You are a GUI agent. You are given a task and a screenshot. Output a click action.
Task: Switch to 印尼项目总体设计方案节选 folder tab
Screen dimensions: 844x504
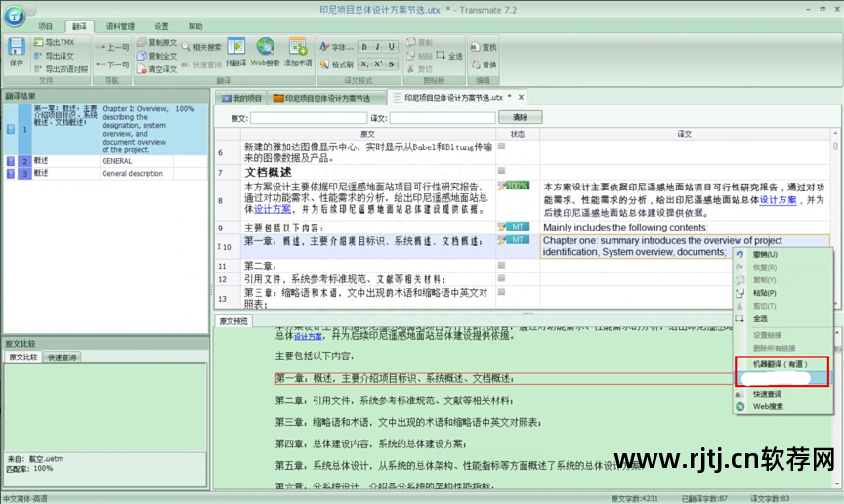327,98
